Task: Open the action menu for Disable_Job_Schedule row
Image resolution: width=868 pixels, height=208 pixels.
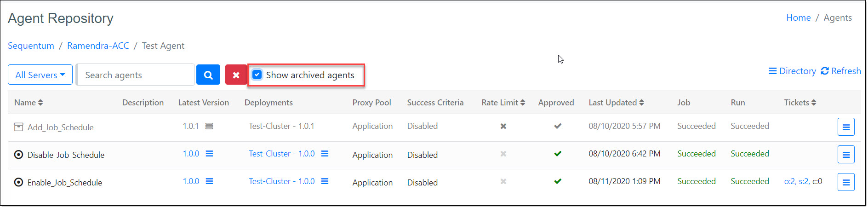Action: point(845,155)
